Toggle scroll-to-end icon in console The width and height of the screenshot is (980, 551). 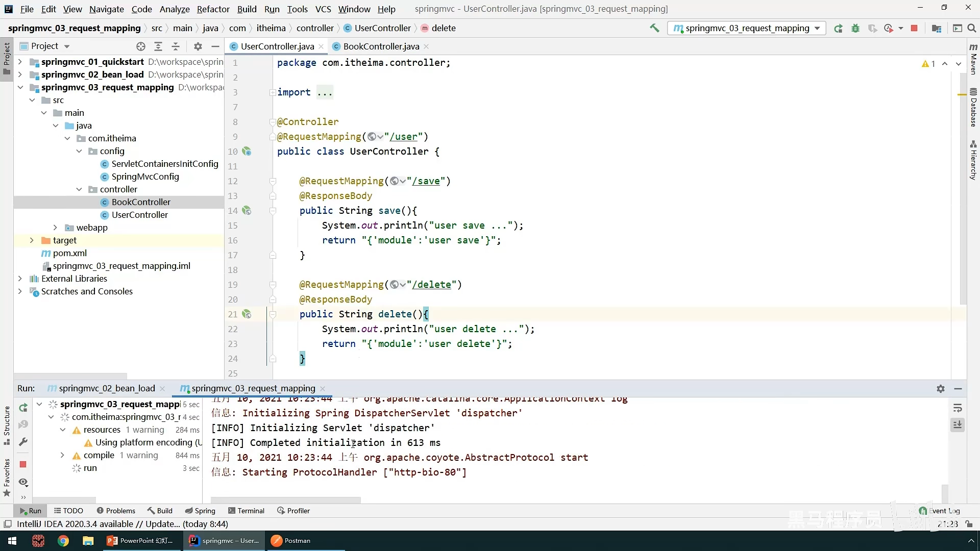tap(958, 424)
